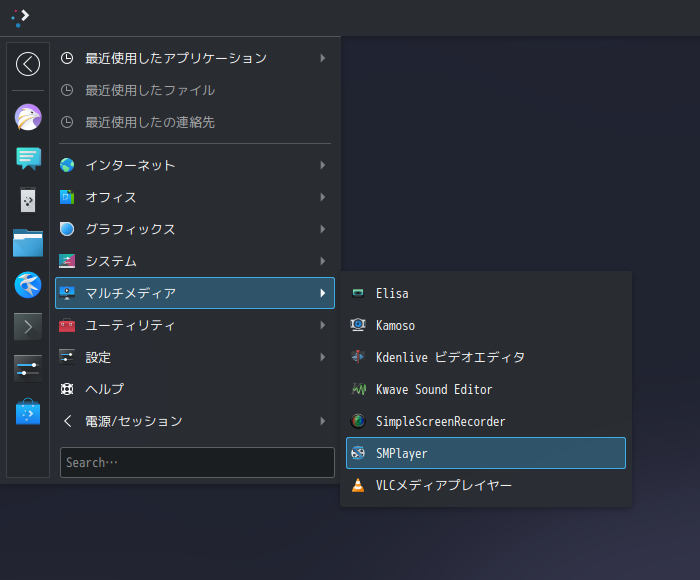The width and height of the screenshot is (700, 580).
Task: Expand the マルチメディア submenu arrow
Action: pyautogui.click(x=323, y=293)
